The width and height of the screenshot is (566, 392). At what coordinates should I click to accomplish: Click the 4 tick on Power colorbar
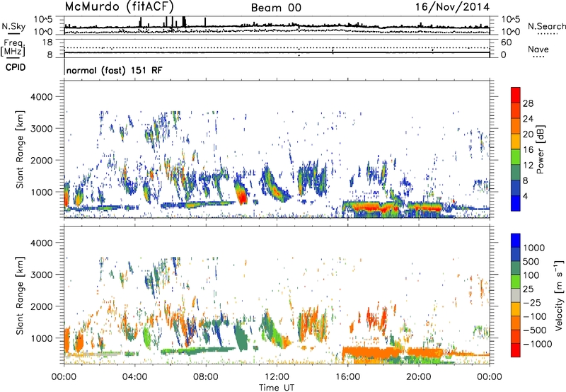click(525, 196)
